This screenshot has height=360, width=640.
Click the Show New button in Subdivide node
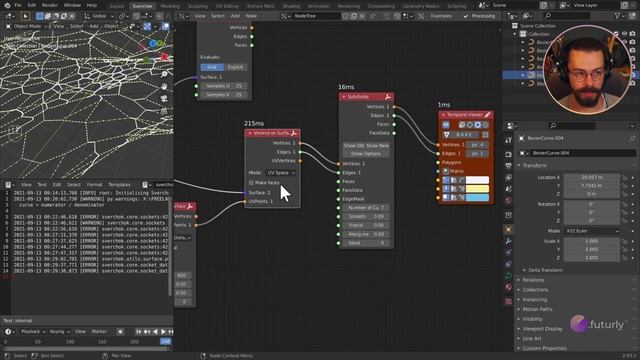pos(378,146)
